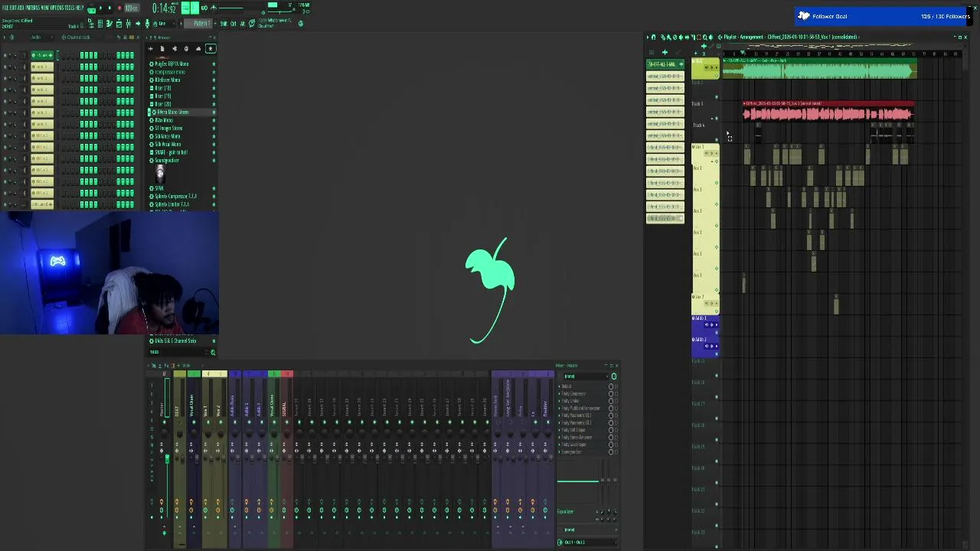Open the FILE menu
980x551 pixels.
[x=6, y=8]
